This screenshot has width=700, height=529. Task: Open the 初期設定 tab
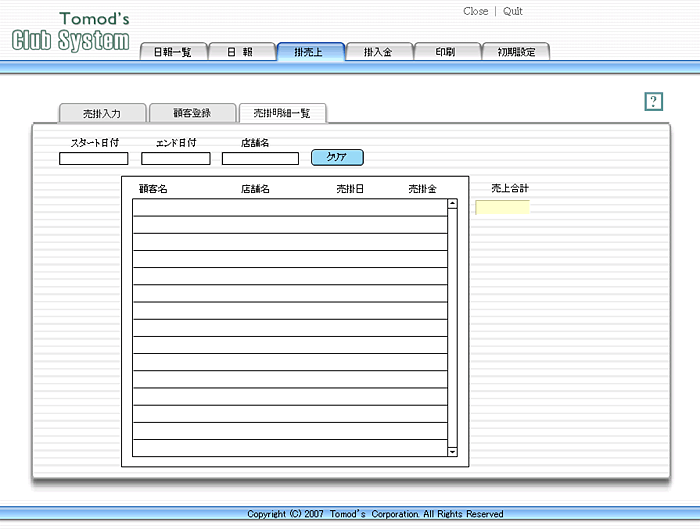515,52
